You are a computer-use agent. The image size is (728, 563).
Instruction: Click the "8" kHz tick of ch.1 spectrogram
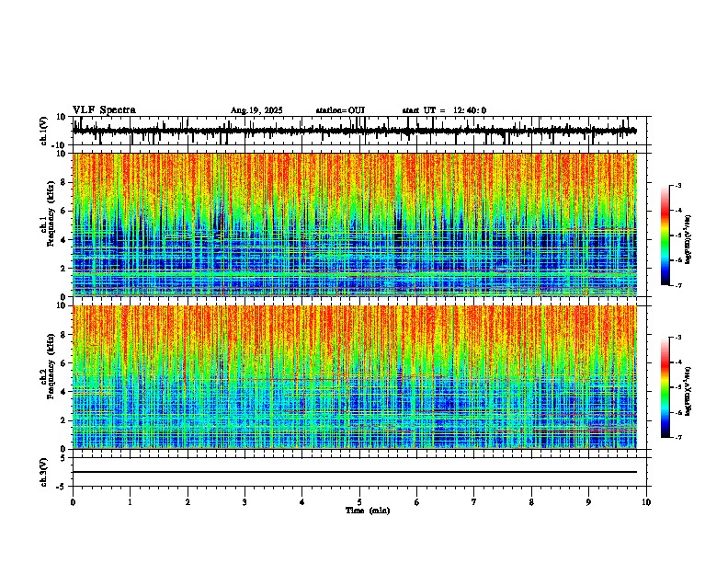[63, 182]
